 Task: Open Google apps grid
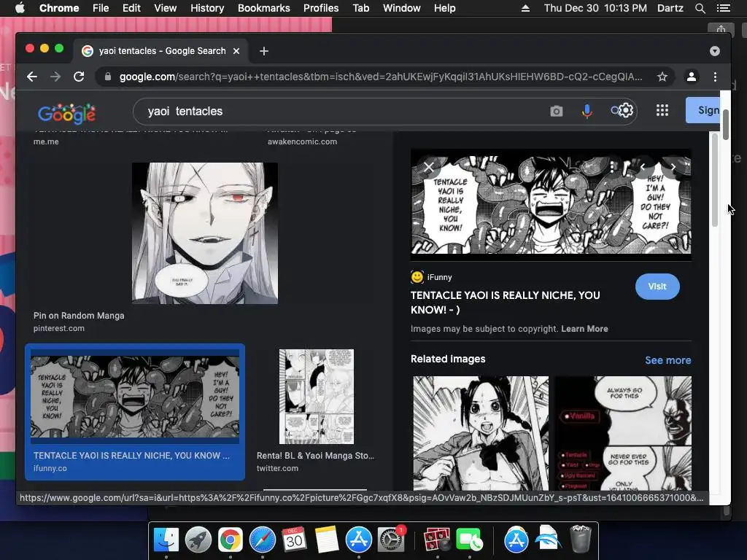point(662,111)
